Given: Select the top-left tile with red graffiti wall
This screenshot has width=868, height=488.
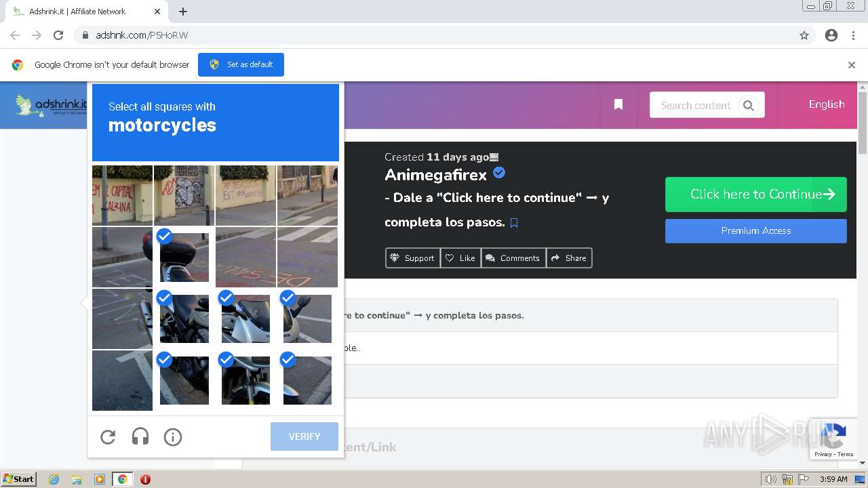Looking at the screenshot, I should tap(122, 195).
